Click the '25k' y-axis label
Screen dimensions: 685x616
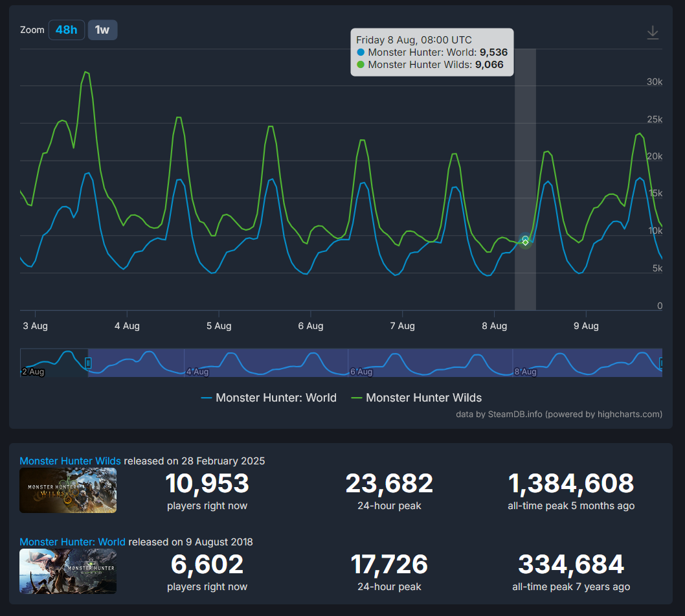(655, 119)
